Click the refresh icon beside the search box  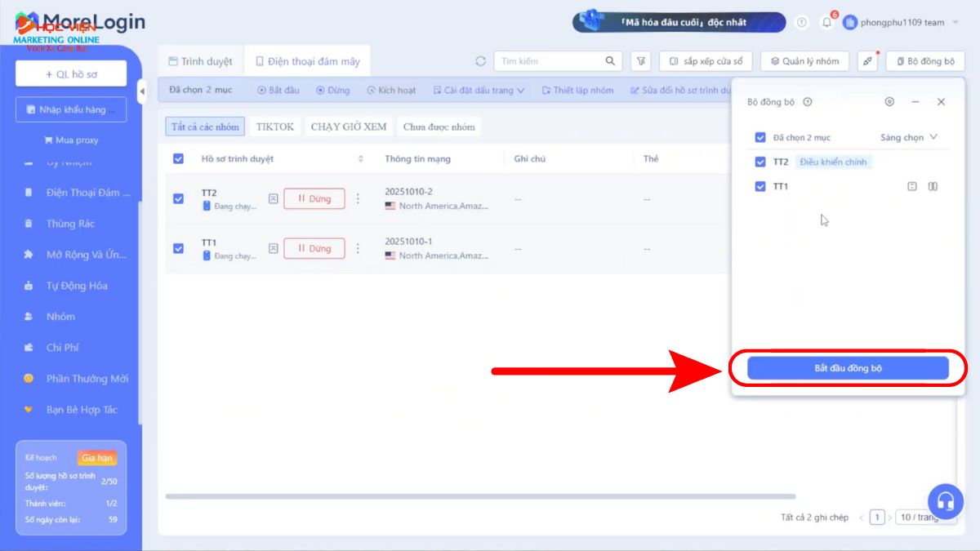pos(480,61)
